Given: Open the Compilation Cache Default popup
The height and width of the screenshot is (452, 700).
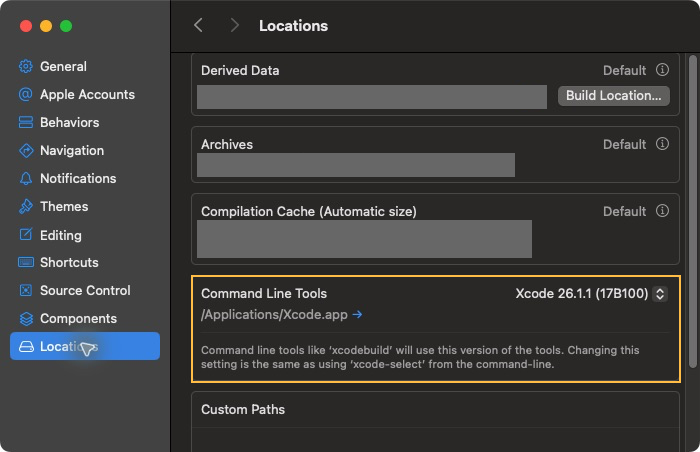Looking at the screenshot, I should click(x=625, y=211).
